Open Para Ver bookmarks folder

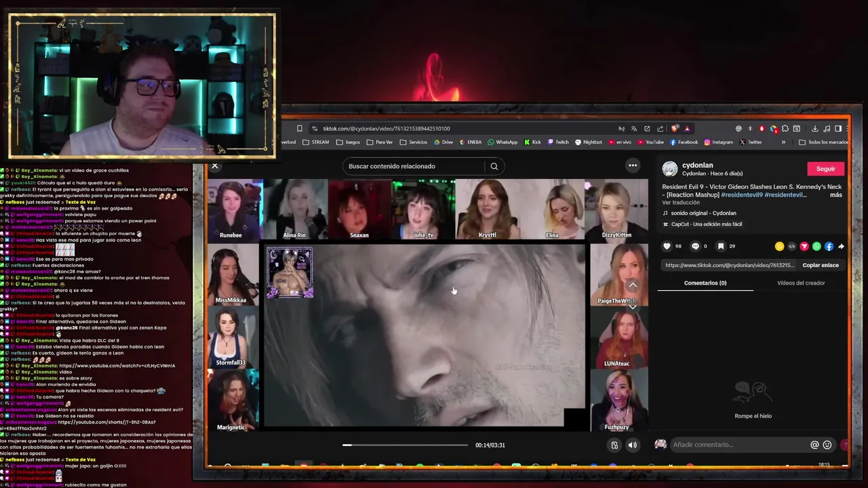tap(379, 142)
